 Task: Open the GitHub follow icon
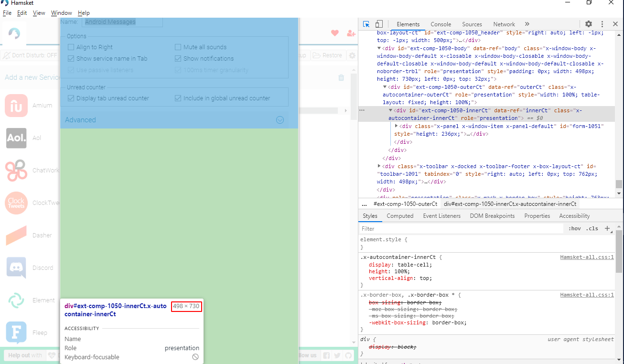pyautogui.click(x=348, y=355)
